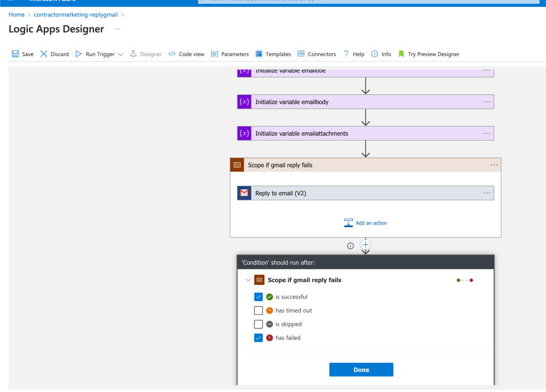The height and width of the screenshot is (392, 546).
Task: Click Try Preview Designer label
Action: pyautogui.click(x=433, y=54)
